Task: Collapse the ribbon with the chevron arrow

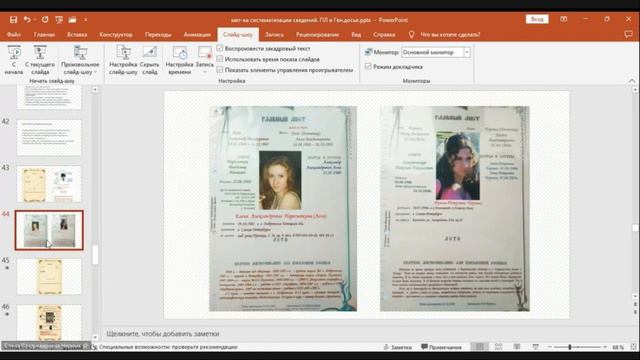Action: point(632,81)
